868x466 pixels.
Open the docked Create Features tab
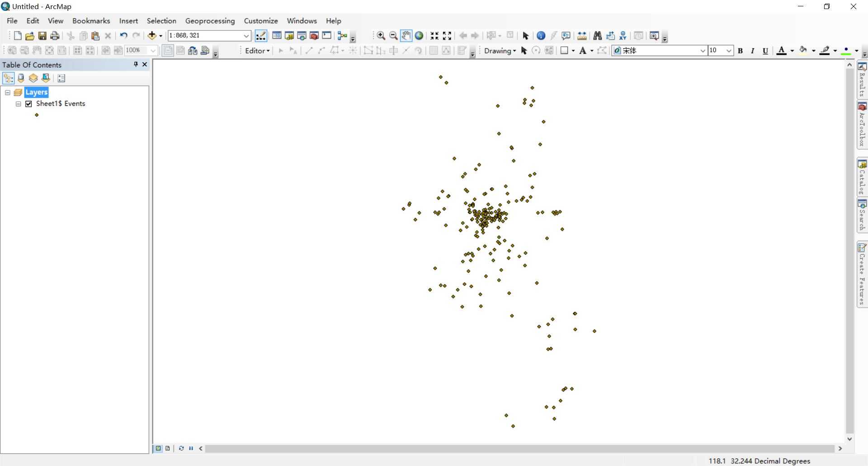pos(862,274)
